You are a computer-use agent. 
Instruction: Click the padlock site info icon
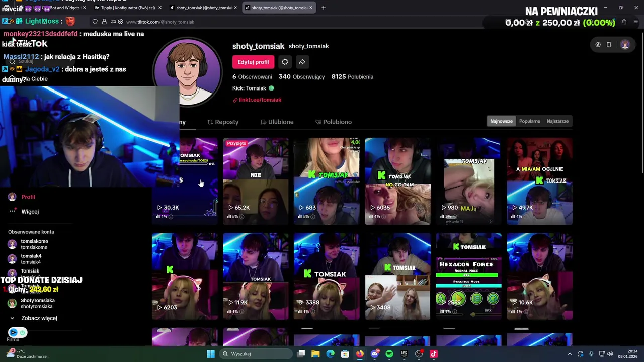(104, 22)
